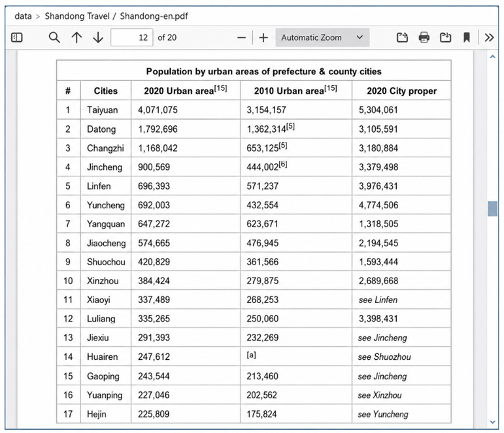Viewport: 504px width, 433px height.
Task: Click the value '4,071,075'
Action: pyautogui.click(x=158, y=110)
